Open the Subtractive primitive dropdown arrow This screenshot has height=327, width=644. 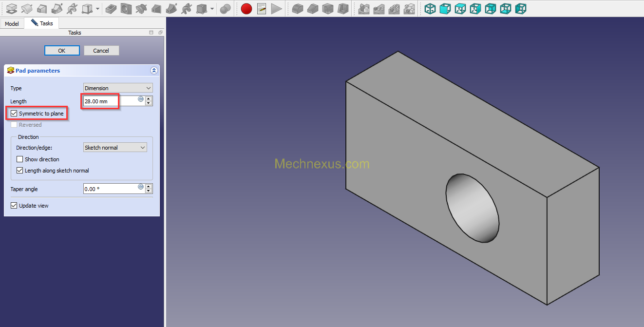(212, 9)
